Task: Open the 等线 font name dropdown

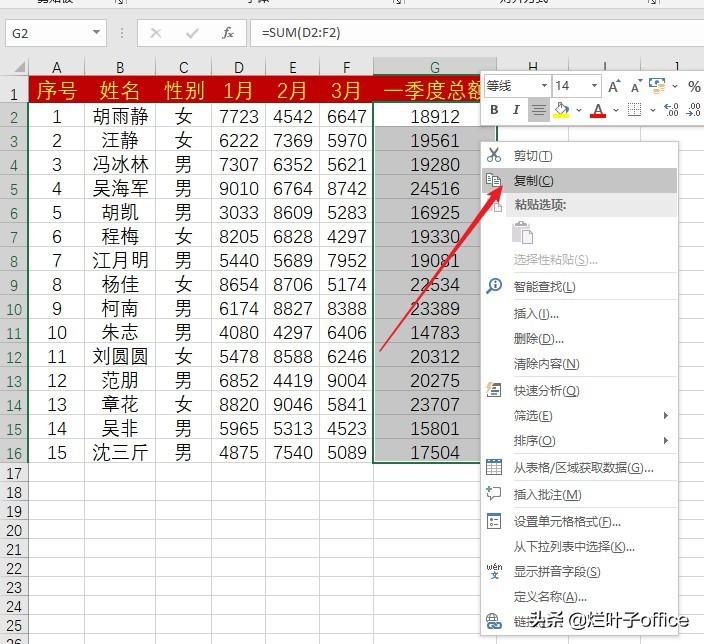Action: (x=544, y=85)
